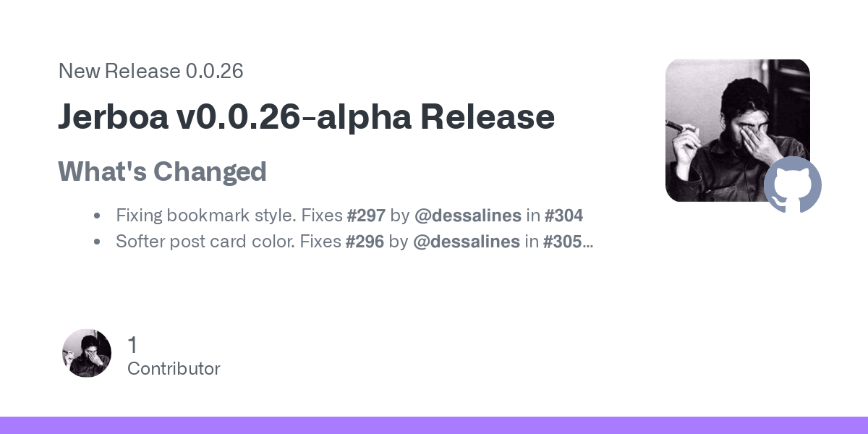Open issue #296 reference

pos(365,242)
